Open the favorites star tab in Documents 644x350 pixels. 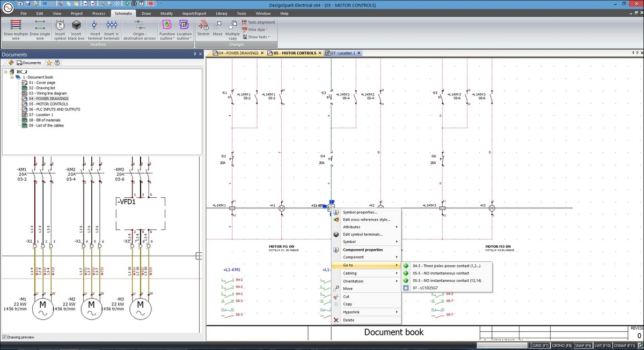pos(49,63)
